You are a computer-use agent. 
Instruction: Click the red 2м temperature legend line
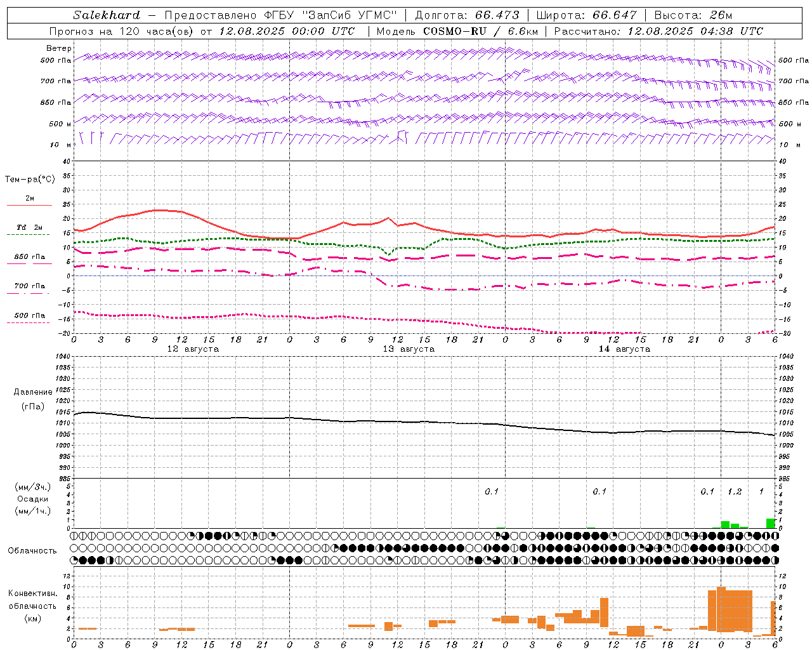click(x=29, y=205)
